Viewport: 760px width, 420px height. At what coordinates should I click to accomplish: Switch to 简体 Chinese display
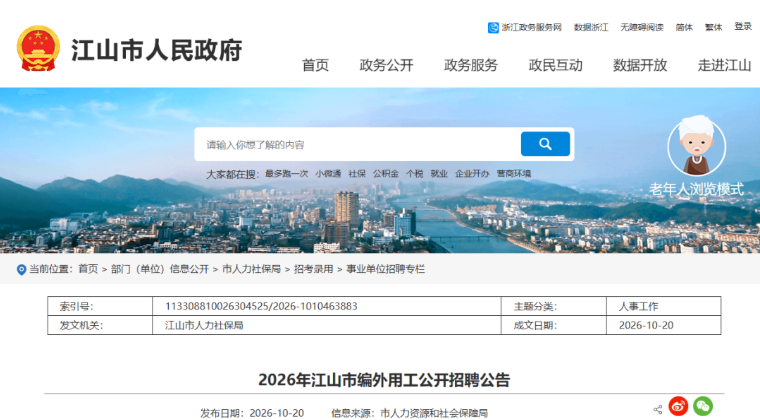point(684,28)
